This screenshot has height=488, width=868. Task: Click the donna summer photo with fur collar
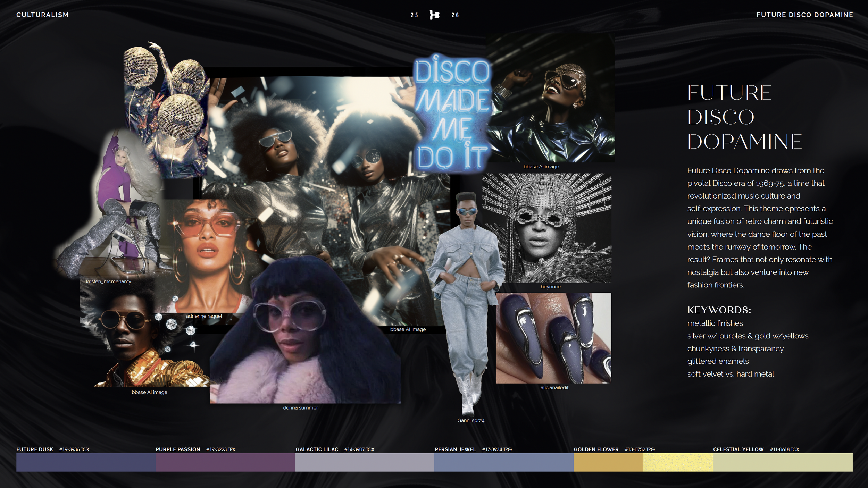pos(305,330)
